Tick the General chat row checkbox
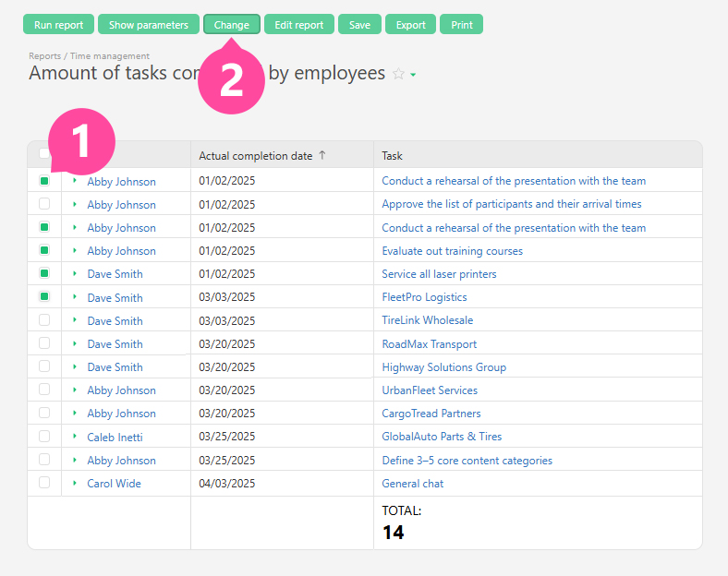The height and width of the screenshot is (576, 728). pyautogui.click(x=44, y=483)
